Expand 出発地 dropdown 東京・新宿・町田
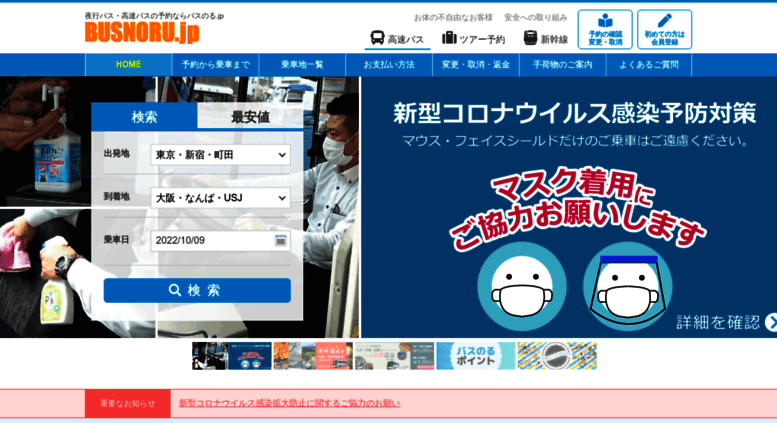This screenshot has height=423, width=777. point(221,155)
